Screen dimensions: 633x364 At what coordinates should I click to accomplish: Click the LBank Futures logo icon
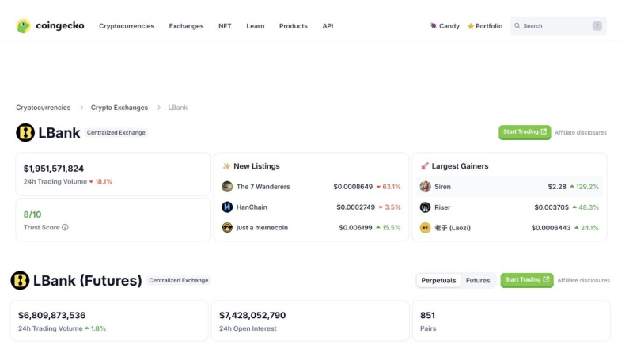(x=20, y=280)
